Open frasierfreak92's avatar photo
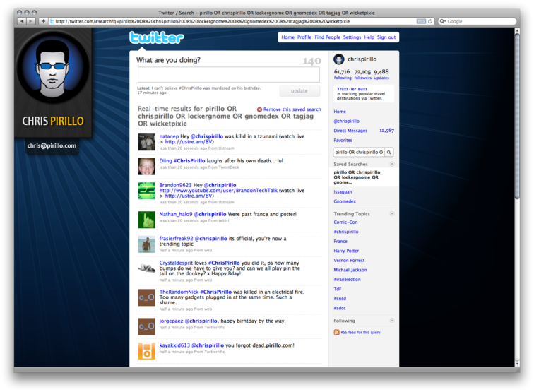 (146, 244)
